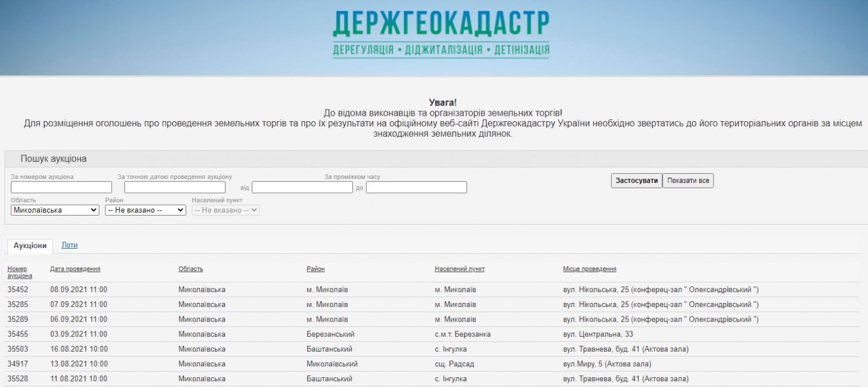The width and height of the screenshot is (868, 387).
Task: Sort by the Район column header
Action: [315, 269]
